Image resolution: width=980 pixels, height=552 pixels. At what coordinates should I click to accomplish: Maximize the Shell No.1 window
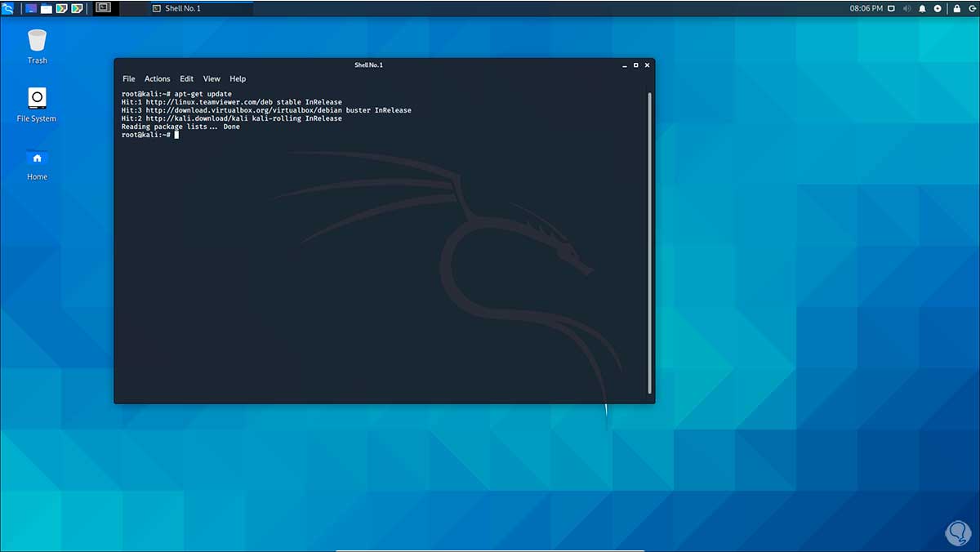(636, 65)
